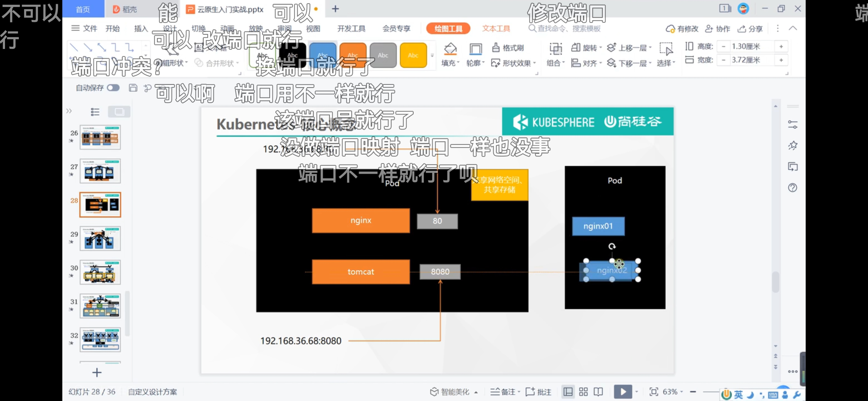Switch to slide sorter grid view
The image size is (868, 401).
pyautogui.click(x=583, y=392)
